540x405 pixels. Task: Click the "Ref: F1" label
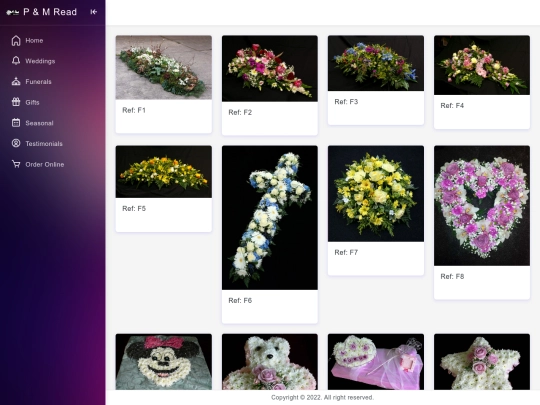(x=134, y=110)
